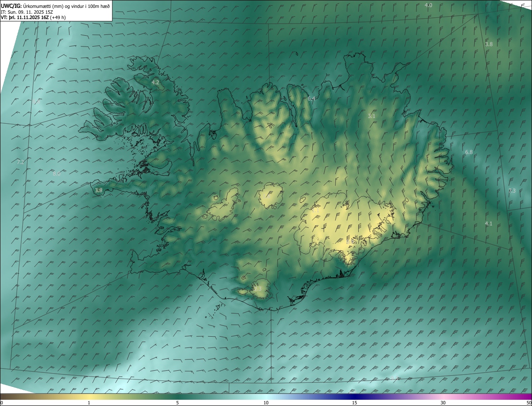Click the 4.2 precipitation value
532x406 pixels.
pos(155,83)
